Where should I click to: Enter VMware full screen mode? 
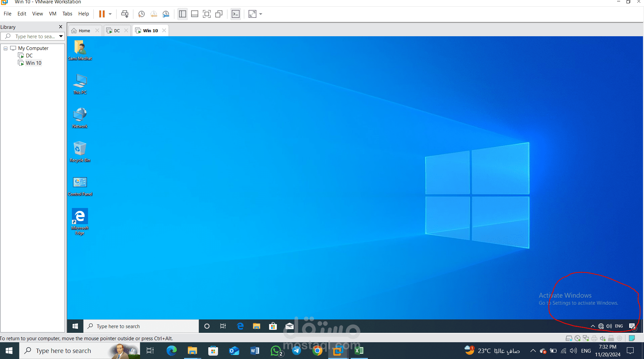click(x=207, y=14)
